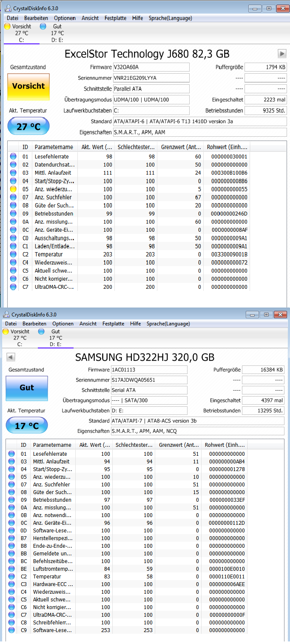Click Eingeschaltet field 4397 mal
This screenshot has width=290, height=644.
(263, 400)
